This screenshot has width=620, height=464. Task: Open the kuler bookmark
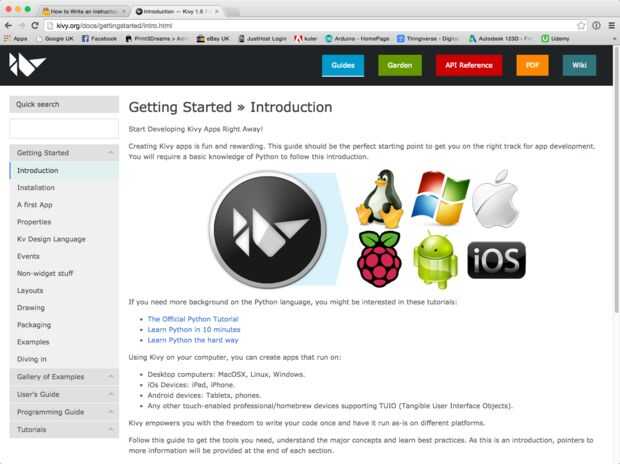[x=305, y=39]
